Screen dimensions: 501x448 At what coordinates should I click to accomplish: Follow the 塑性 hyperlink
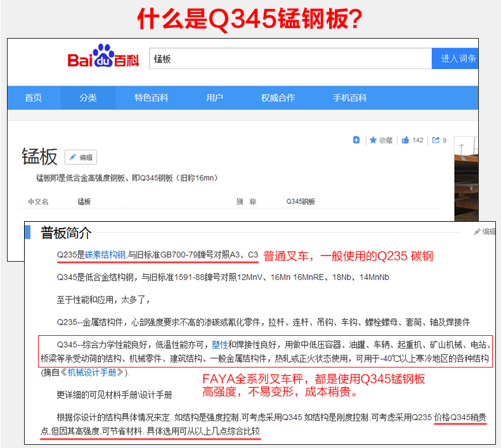tap(220, 345)
